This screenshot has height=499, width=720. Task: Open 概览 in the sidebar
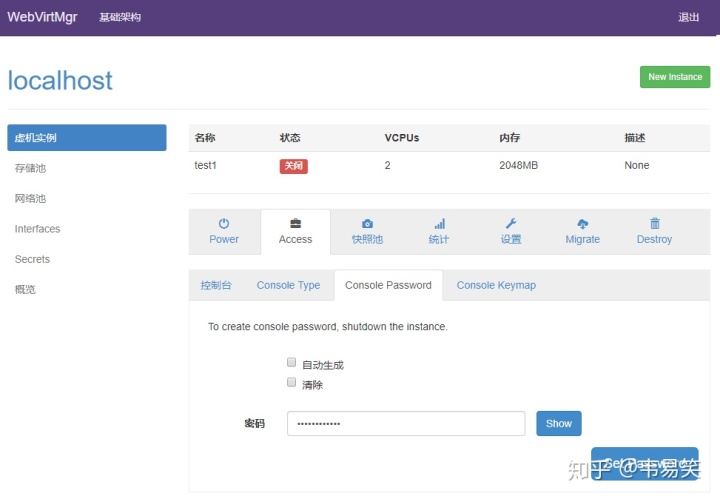click(25, 289)
